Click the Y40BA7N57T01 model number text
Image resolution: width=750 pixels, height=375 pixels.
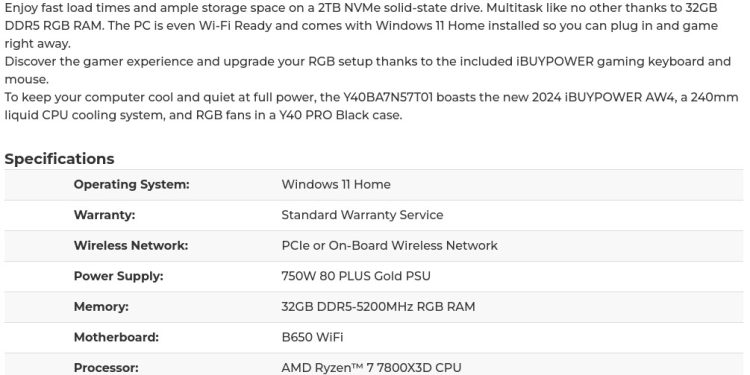[x=388, y=98]
